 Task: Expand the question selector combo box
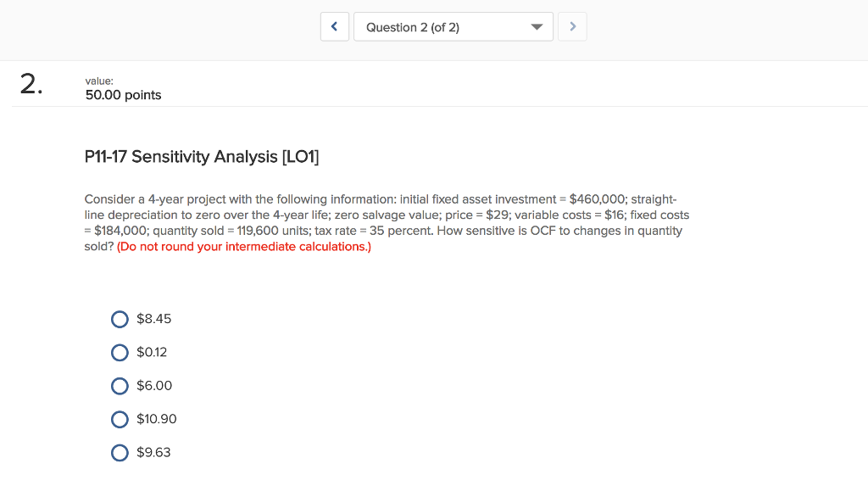[453, 26]
